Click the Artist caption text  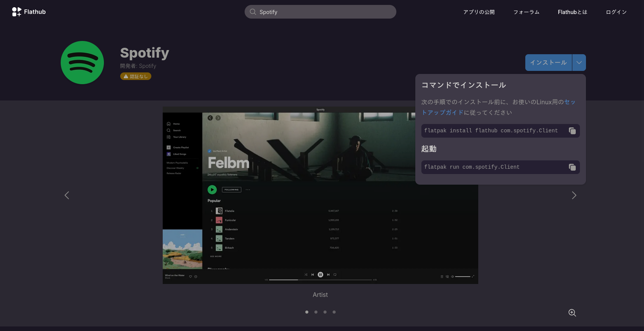(320, 295)
